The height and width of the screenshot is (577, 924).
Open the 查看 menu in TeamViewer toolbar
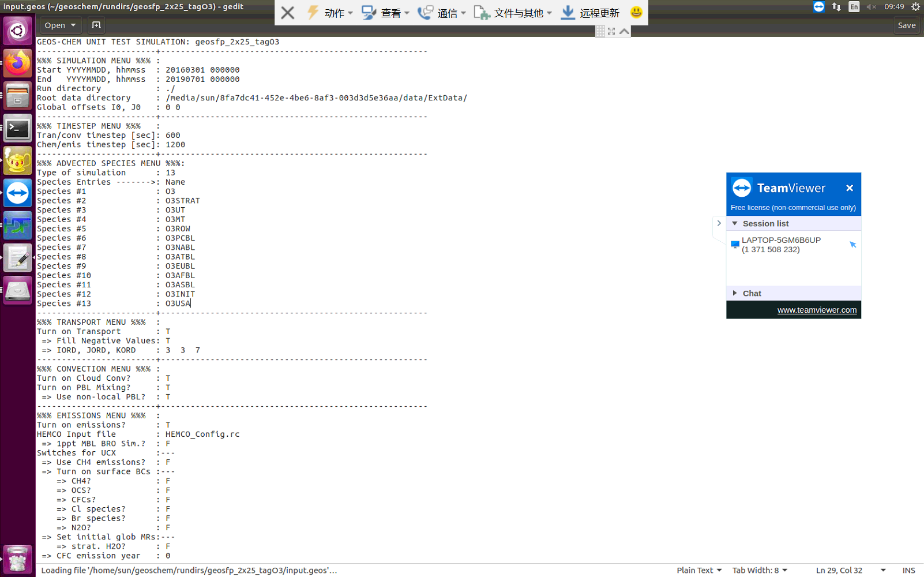click(393, 13)
